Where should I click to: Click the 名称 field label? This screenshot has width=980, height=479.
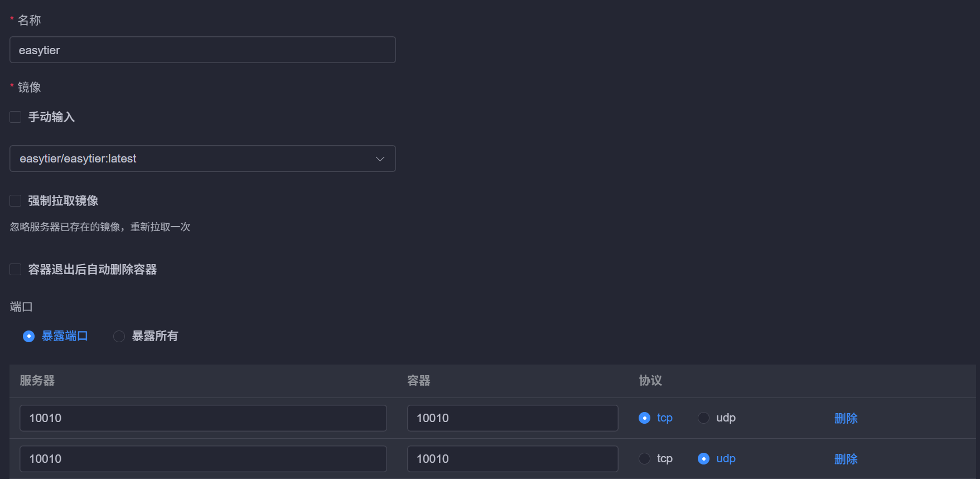[29, 21]
